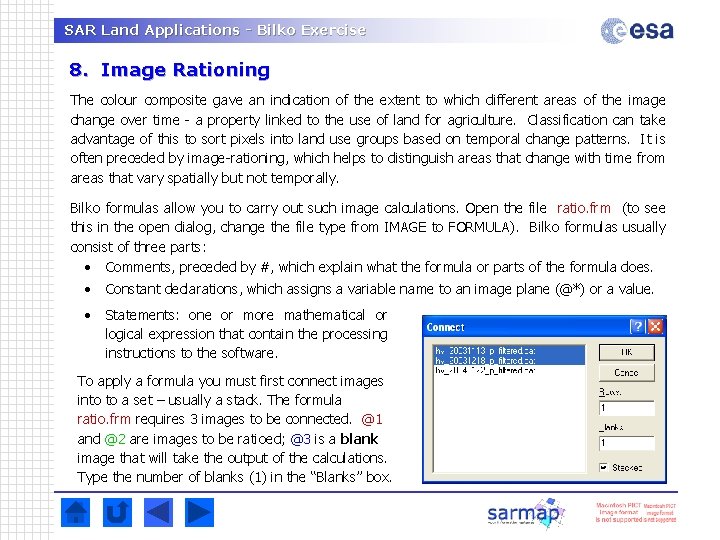Click the heading '8. Image Rationing'
Viewport: 720px width, 540px height.
169,70
